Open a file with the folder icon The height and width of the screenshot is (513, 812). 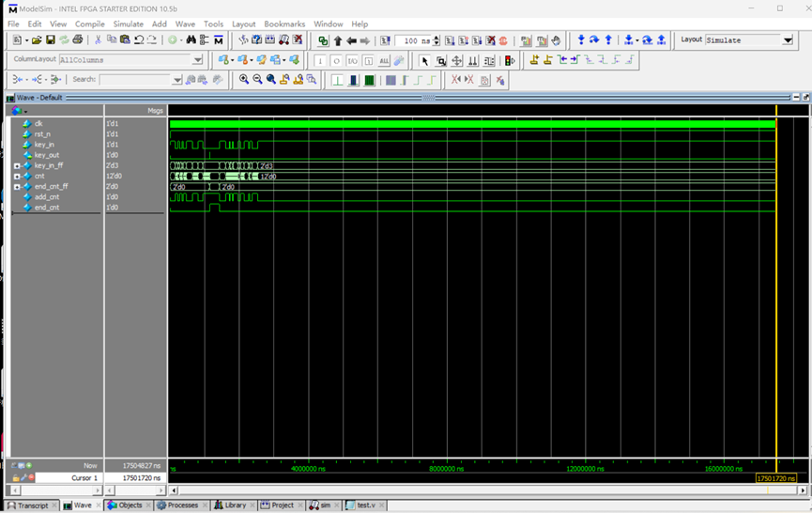(37, 39)
